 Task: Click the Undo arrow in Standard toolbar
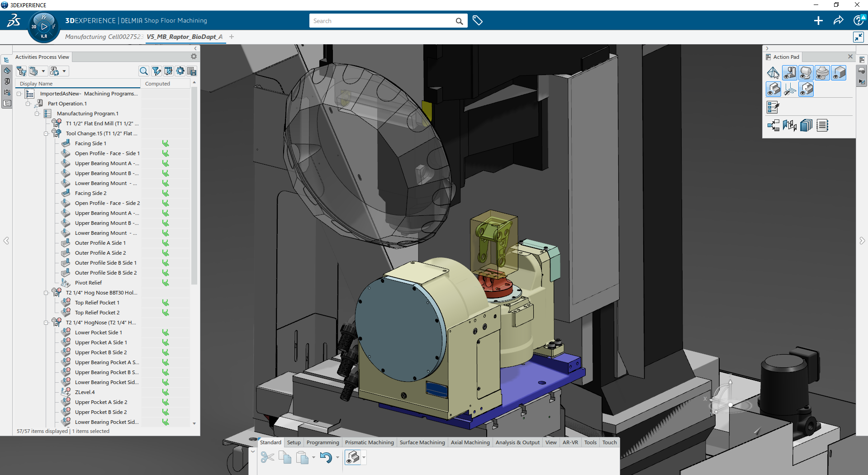[x=325, y=457]
